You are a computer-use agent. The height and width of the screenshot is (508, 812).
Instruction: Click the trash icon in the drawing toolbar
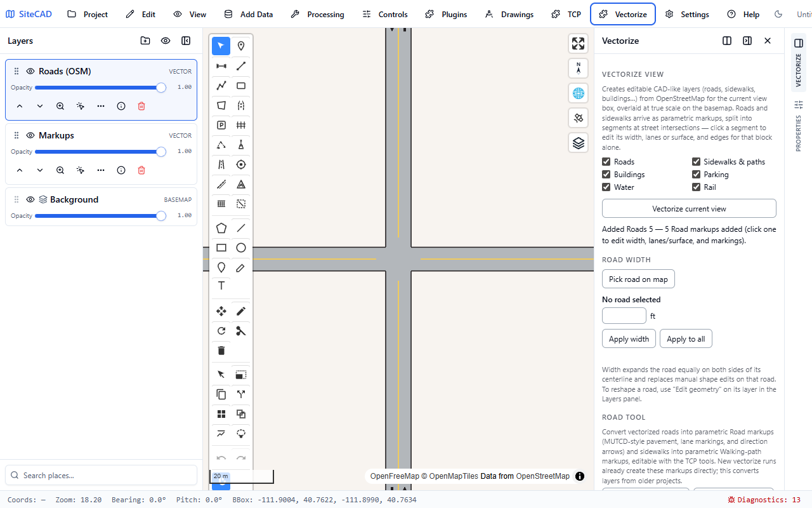click(x=221, y=351)
